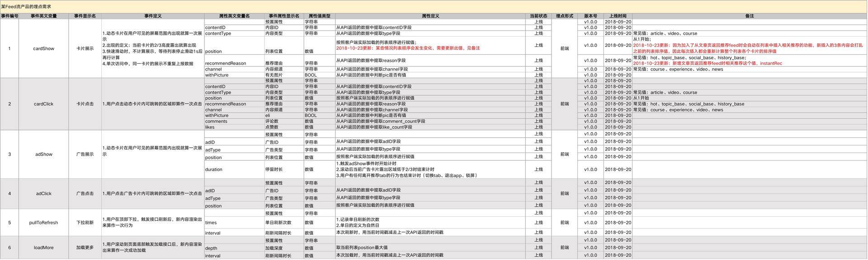Select the 事件显示名 header cell

coord(85,16)
